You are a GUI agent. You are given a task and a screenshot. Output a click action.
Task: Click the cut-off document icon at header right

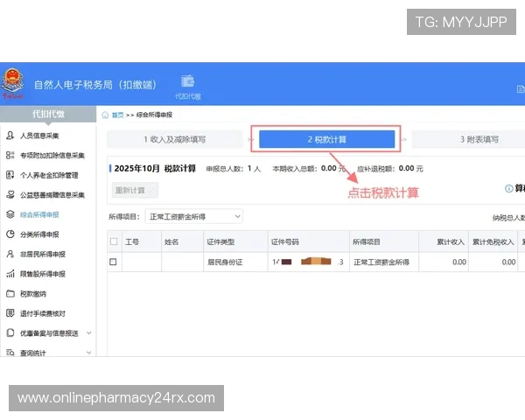(x=521, y=89)
